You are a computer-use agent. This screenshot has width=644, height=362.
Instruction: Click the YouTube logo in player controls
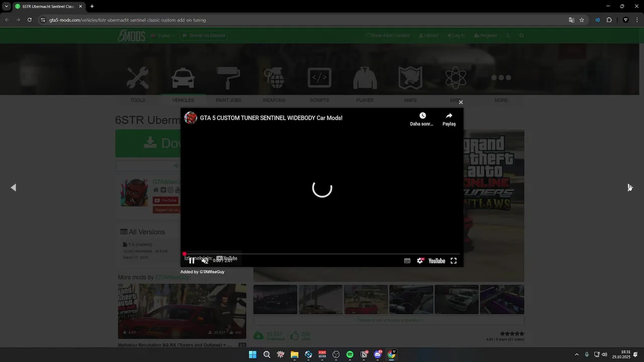437,261
